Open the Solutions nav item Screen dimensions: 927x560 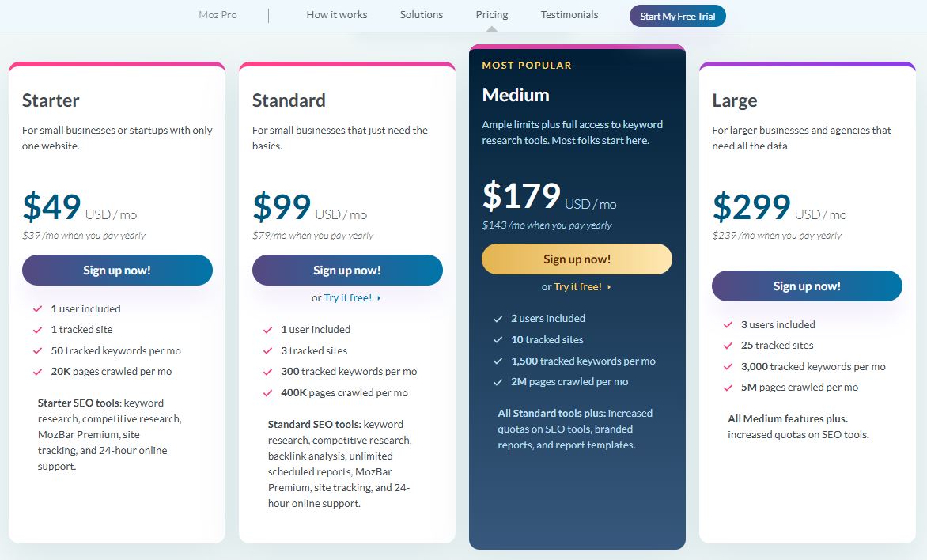click(422, 15)
